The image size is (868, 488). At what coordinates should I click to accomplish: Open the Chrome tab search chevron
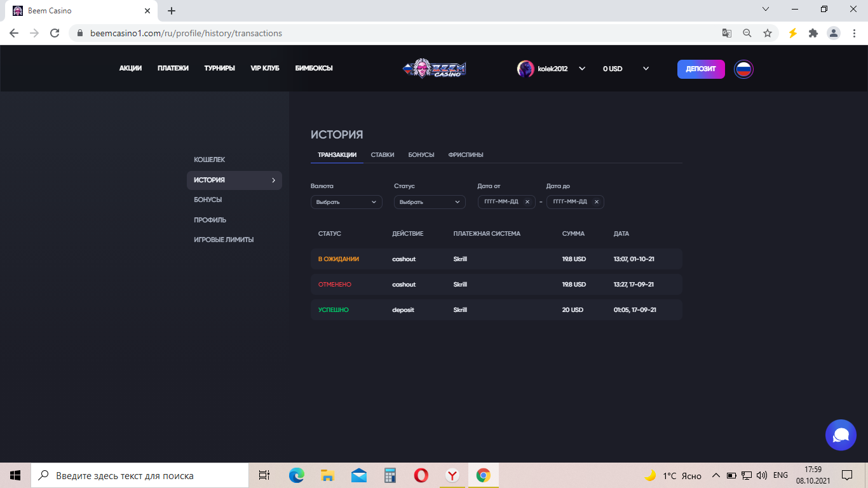pyautogui.click(x=766, y=10)
